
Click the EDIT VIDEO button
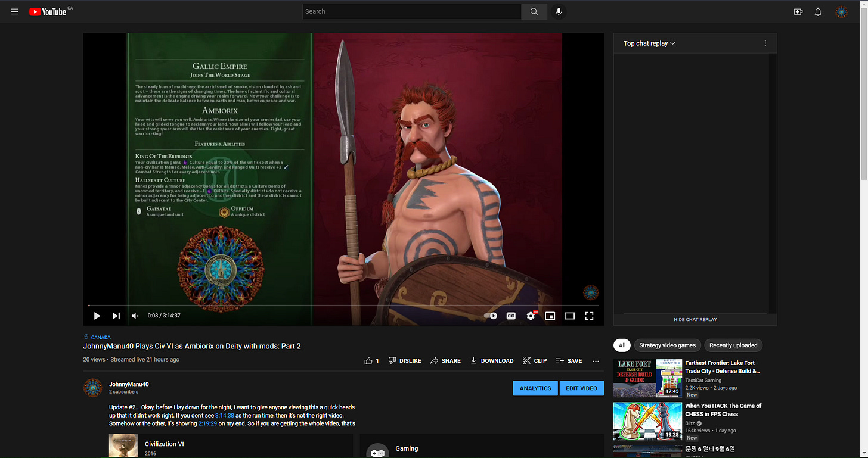(x=581, y=388)
